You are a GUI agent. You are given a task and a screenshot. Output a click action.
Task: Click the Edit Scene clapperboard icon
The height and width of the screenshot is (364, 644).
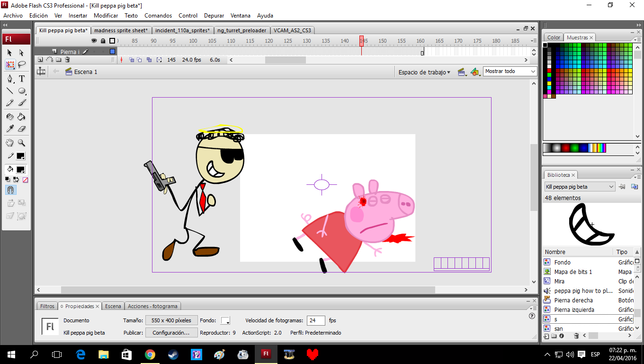click(x=462, y=72)
